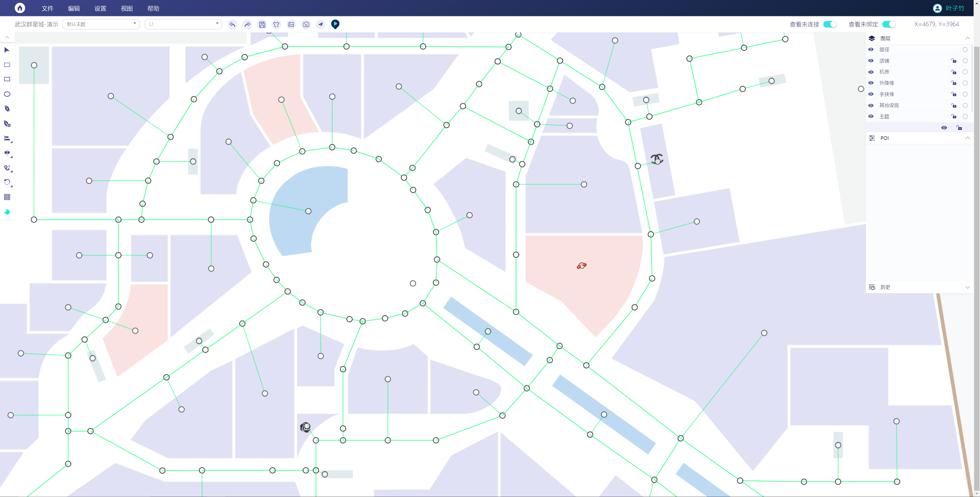This screenshot has height=497, width=980.
Task: Select the Ellipse drawing tool
Action: pos(7,94)
